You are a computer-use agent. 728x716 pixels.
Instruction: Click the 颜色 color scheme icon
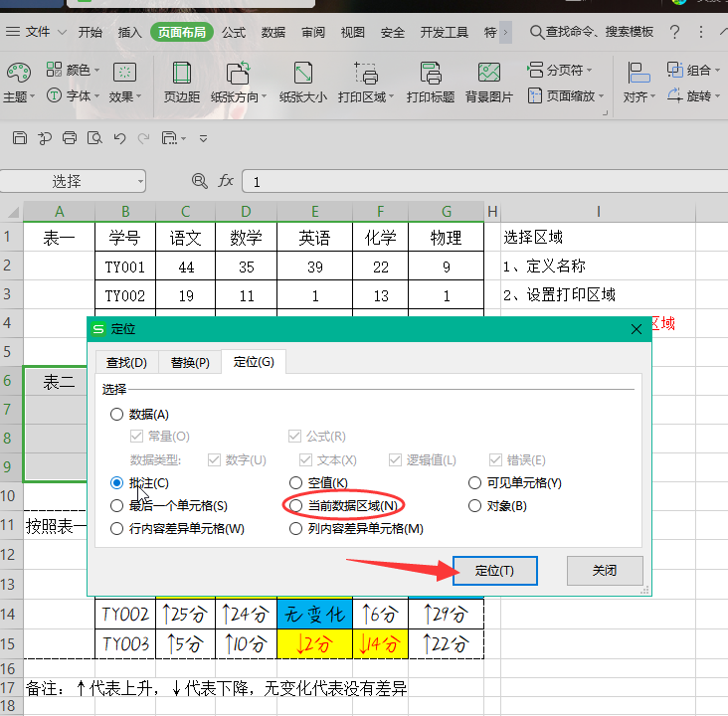pos(54,70)
